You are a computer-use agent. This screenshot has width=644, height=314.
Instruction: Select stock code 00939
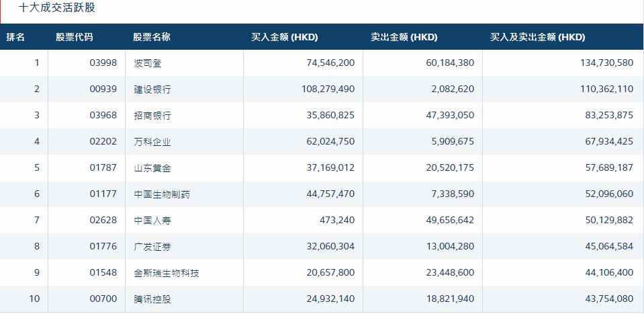pyautogui.click(x=103, y=89)
